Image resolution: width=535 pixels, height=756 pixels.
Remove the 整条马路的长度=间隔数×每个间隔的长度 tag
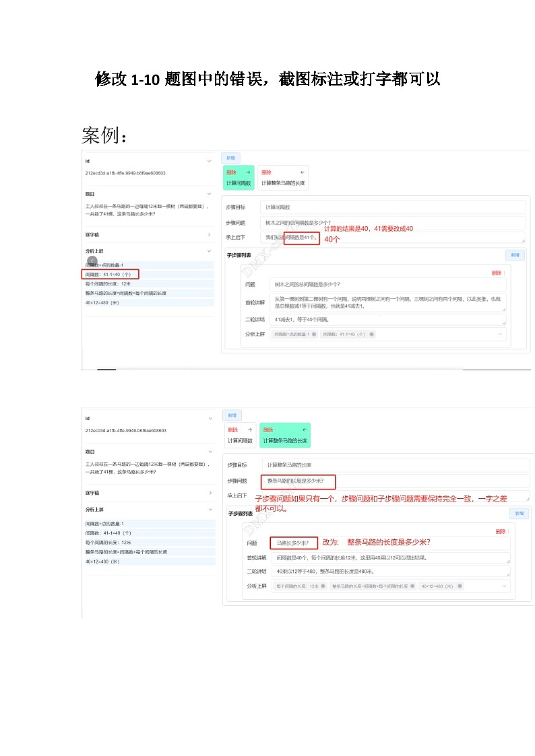point(412,586)
